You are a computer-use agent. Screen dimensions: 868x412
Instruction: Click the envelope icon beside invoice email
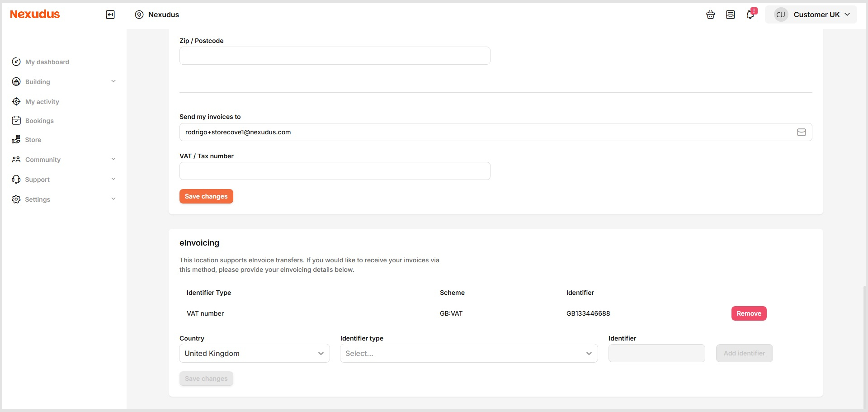coord(802,132)
